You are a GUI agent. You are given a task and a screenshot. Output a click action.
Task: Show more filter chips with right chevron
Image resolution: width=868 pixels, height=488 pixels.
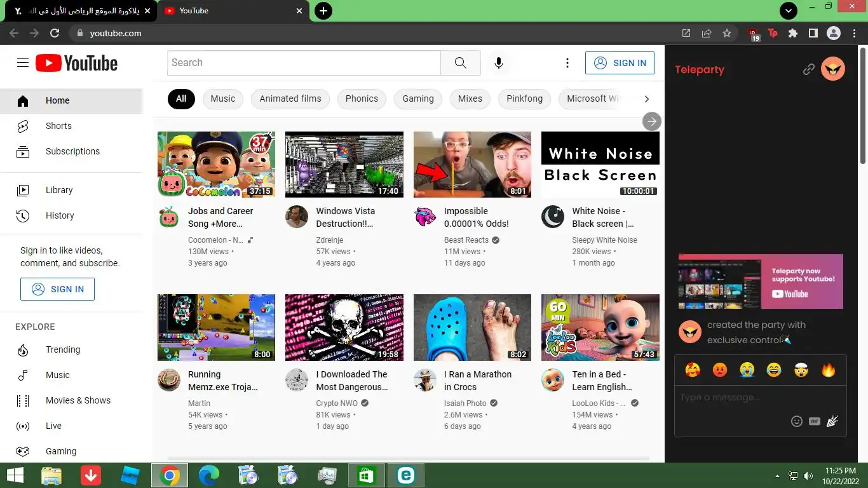coord(647,98)
